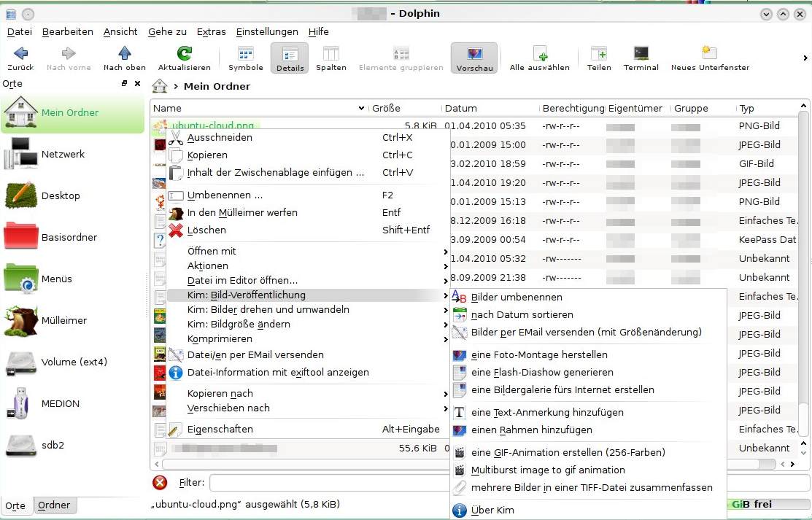Choose Datei-Information mit exiftool anzeigen
812x520 pixels.
(x=308, y=373)
